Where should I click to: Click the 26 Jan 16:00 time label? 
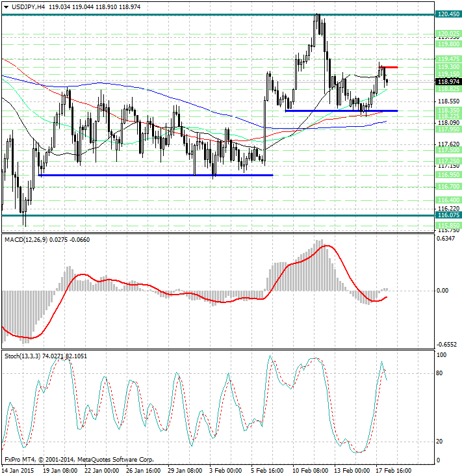(x=143, y=471)
